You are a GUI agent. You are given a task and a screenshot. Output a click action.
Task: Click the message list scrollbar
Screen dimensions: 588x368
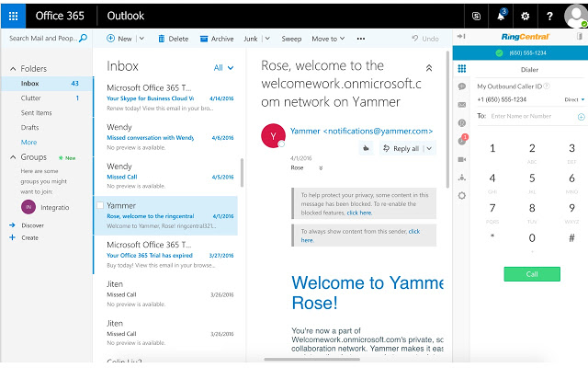click(x=242, y=173)
